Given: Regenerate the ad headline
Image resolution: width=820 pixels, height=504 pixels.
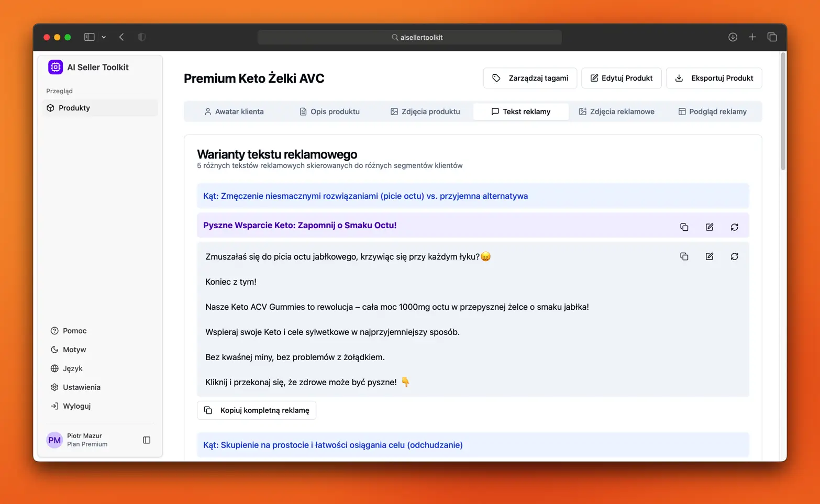Looking at the screenshot, I should [734, 227].
